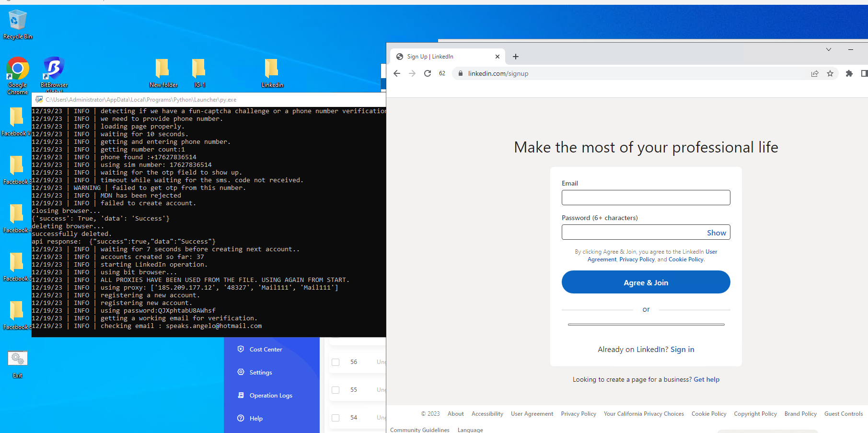Open Help in BitBrowser sidebar

click(256, 419)
